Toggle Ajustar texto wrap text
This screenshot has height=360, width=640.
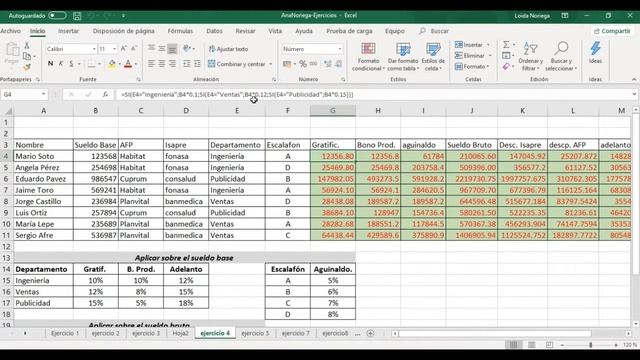pyautogui.click(x=228, y=49)
